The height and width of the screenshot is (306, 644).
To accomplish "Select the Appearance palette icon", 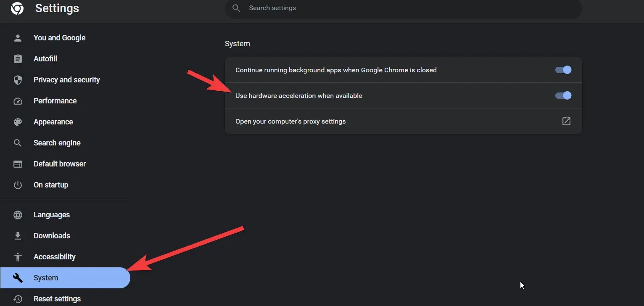I will (18, 121).
